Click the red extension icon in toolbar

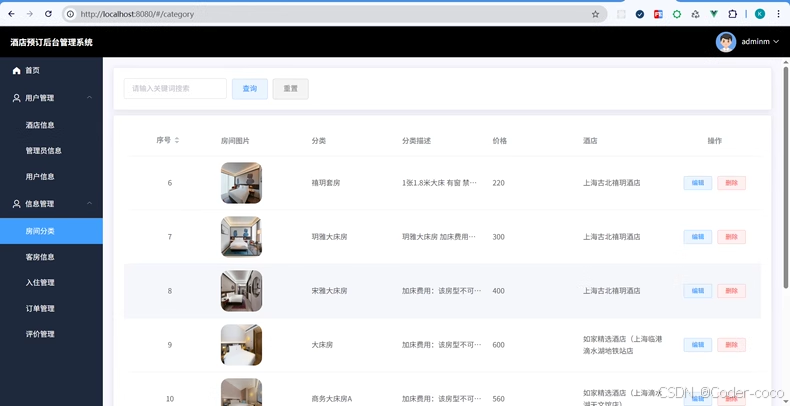point(659,14)
